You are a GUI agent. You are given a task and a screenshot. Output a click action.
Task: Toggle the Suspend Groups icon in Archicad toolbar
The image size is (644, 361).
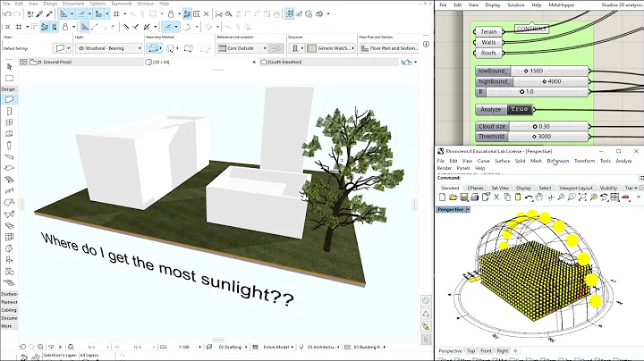pyautogui.click(x=187, y=14)
